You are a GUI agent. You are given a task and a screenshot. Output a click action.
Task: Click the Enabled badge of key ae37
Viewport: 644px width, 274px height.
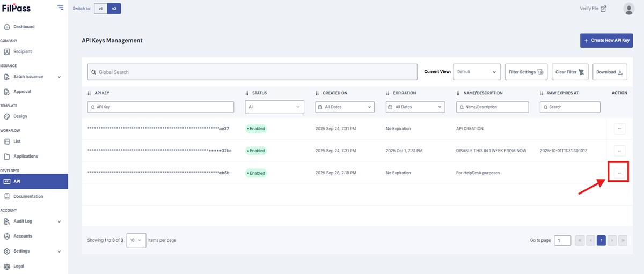pyautogui.click(x=256, y=129)
